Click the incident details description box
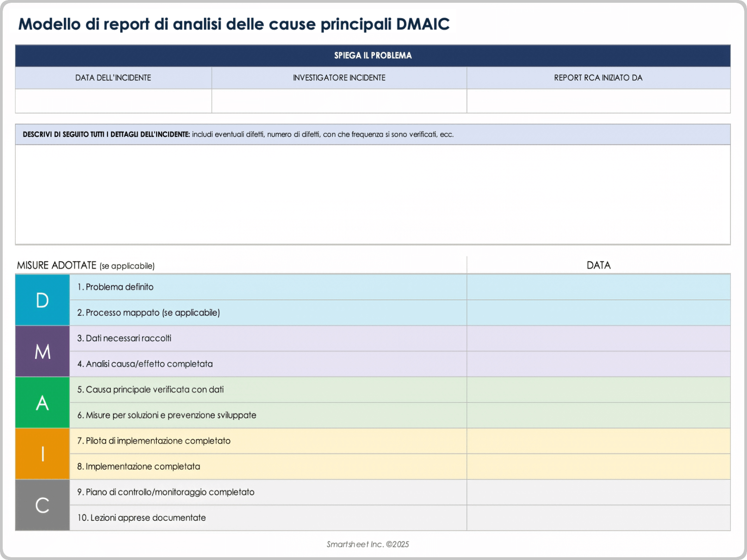Screen dimensions: 747x560 (372, 194)
